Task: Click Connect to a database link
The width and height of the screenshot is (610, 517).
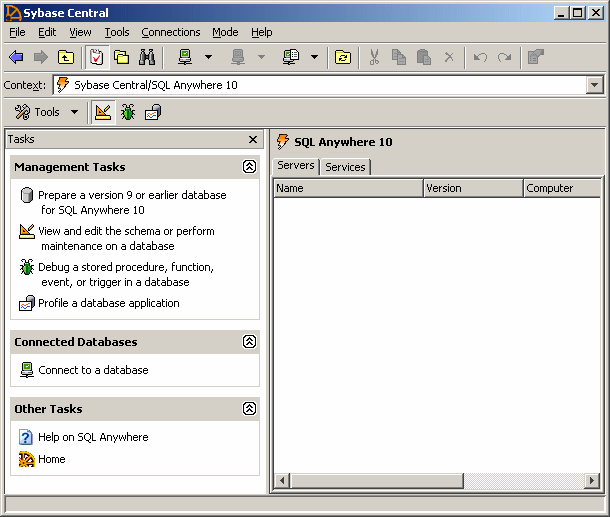Action: 93,370
